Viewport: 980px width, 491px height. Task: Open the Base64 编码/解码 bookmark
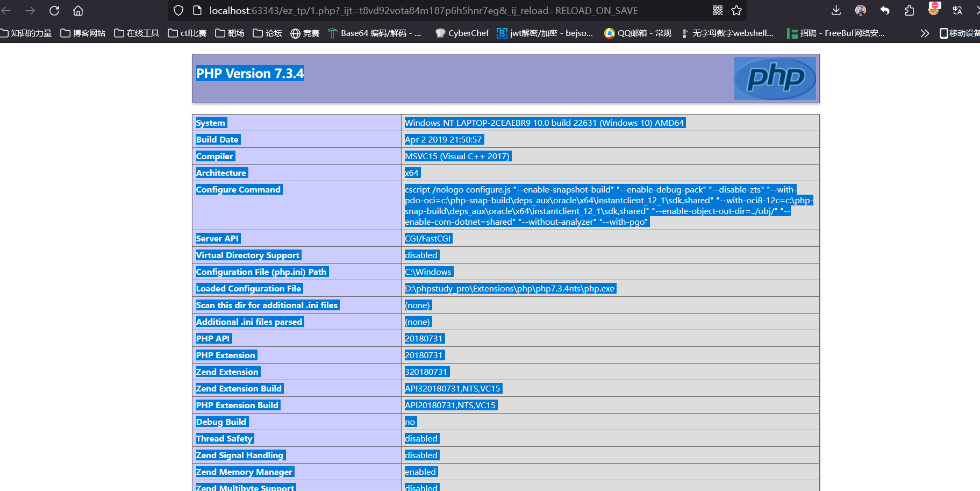point(375,33)
